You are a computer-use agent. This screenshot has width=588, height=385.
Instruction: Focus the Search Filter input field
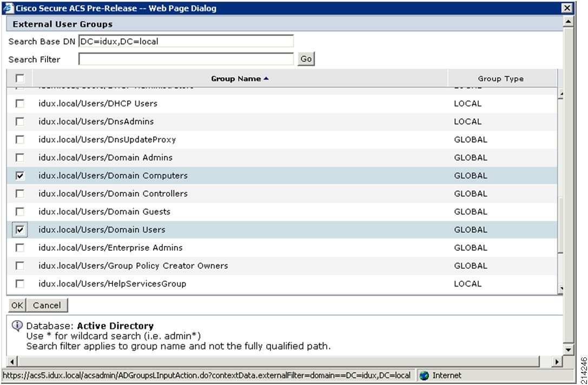point(186,59)
